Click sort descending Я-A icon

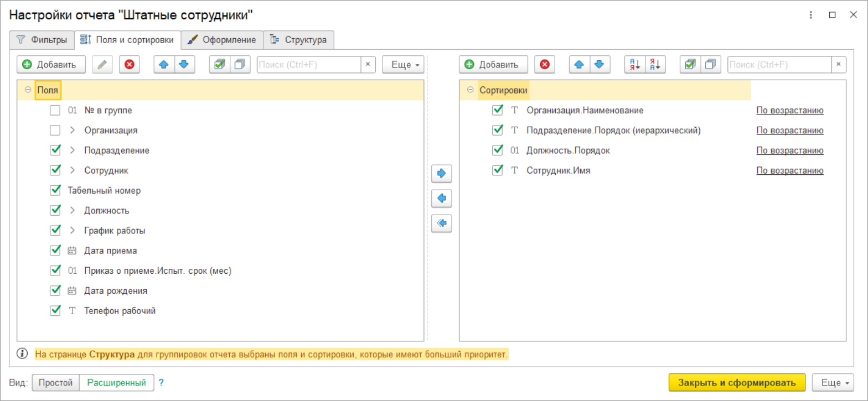pos(655,65)
